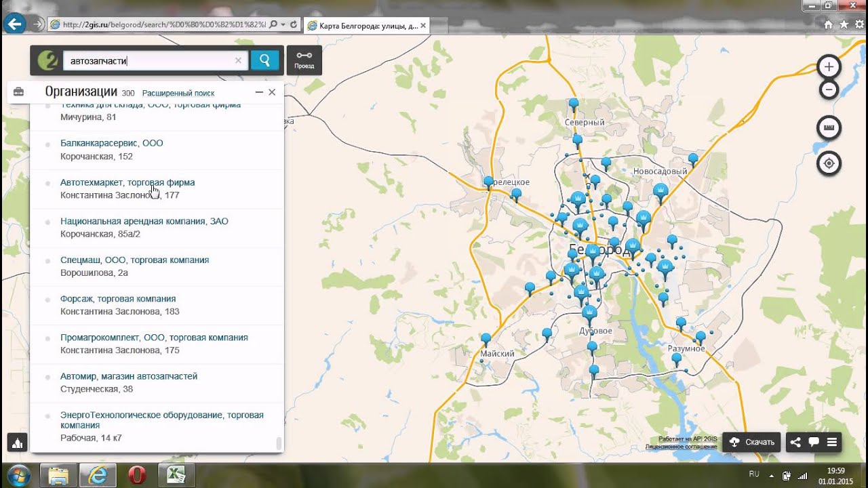Click the 2GIS logo icon

(x=47, y=60)
